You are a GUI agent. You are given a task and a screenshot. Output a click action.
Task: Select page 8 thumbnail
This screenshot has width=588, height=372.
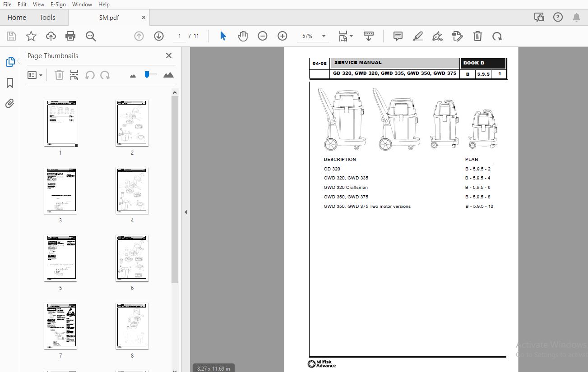point(132,326)
